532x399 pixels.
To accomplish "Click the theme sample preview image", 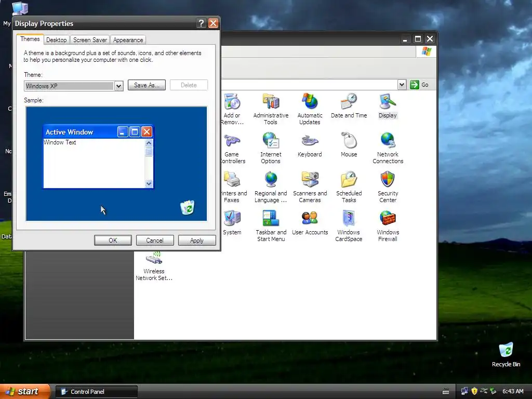I will [x=116, y=164].
